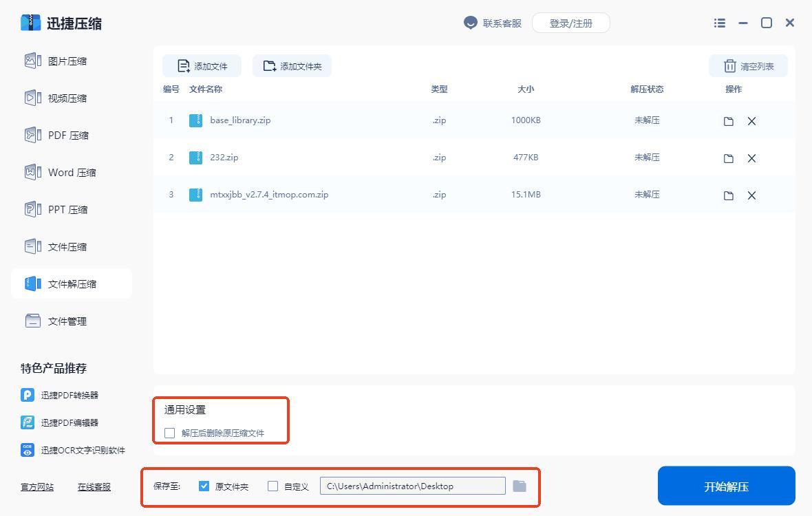
Task: Remove mtxxjbb_v2.7.4_itmop.com.zip from list
Action: coord(751,195)
